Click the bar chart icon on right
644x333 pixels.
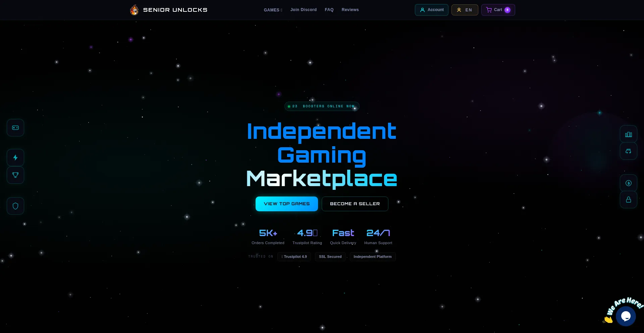point(629,134)
